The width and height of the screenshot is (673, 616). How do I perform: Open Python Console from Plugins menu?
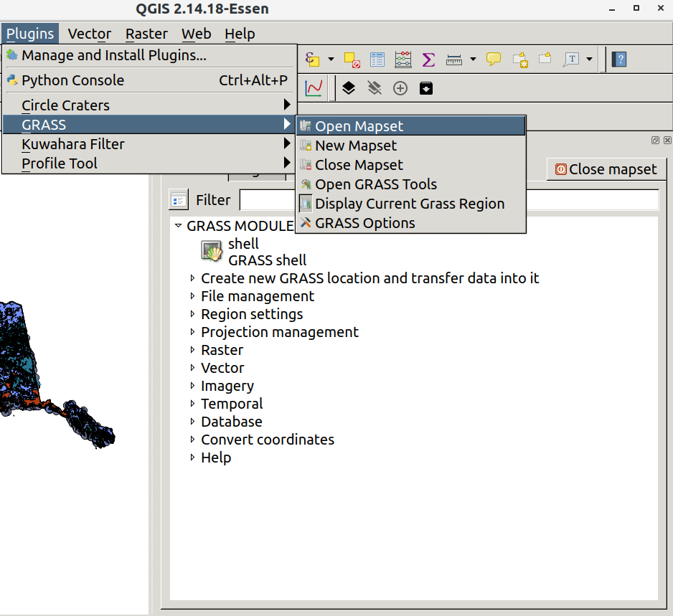pos(149,80)
